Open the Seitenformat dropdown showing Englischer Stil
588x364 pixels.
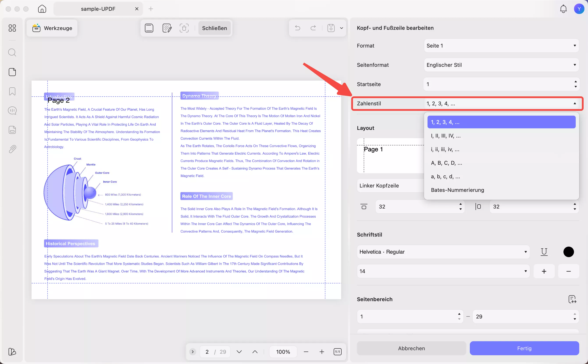501,65
